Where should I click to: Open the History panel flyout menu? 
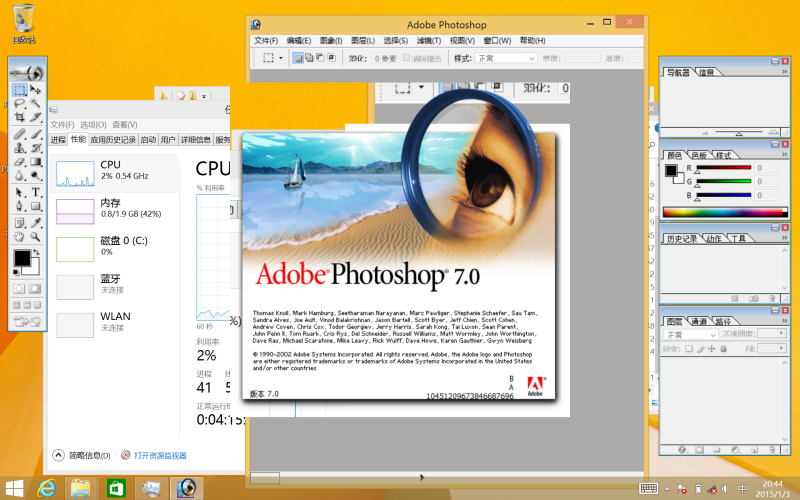[785, 238]
